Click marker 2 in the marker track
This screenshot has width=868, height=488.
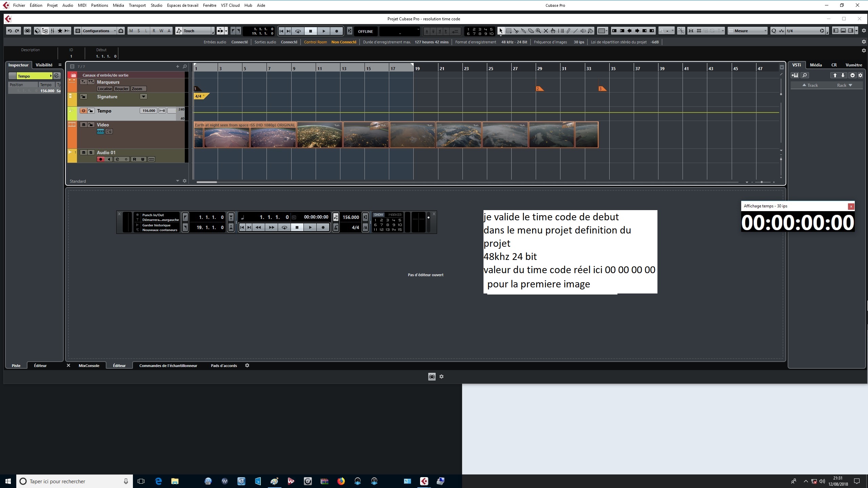[539, 89]
